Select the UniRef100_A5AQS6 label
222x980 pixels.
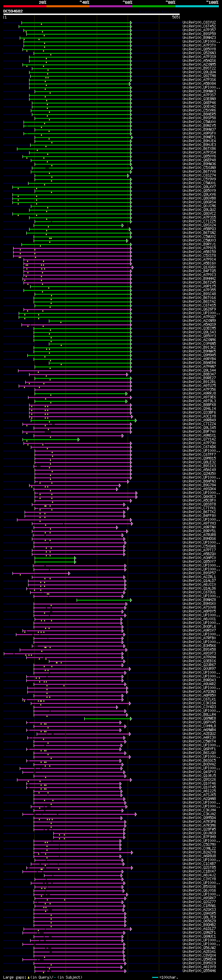pyautogui.click(x=199, y=60)
